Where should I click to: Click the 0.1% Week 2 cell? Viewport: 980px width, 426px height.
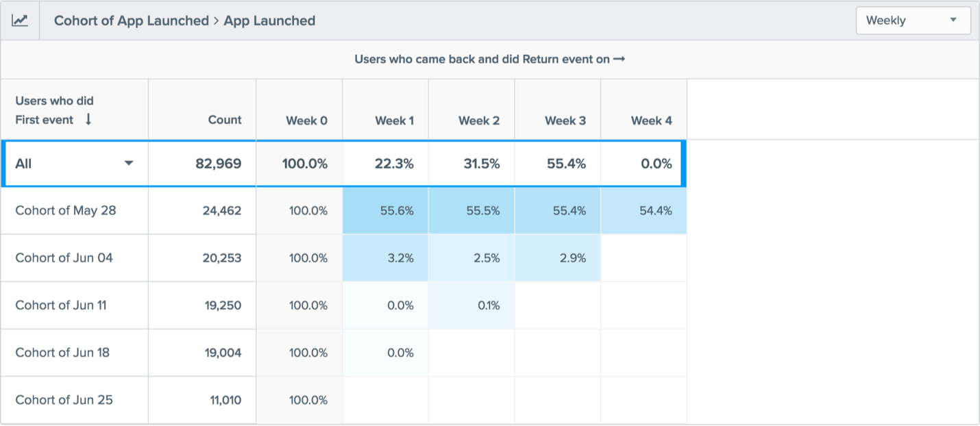coord(488,305)
